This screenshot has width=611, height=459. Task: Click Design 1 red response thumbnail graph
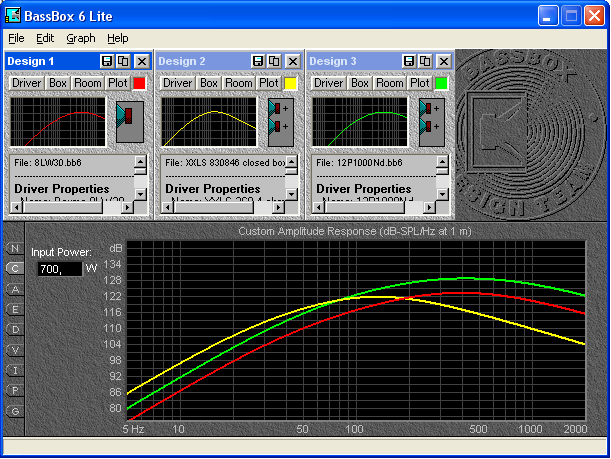(x=58, y=122)
